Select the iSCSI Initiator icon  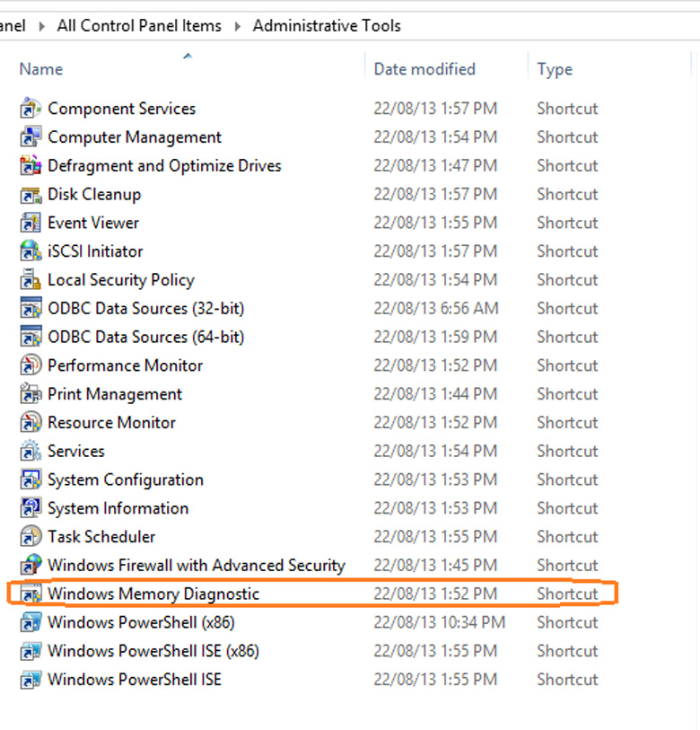[31, 251]
